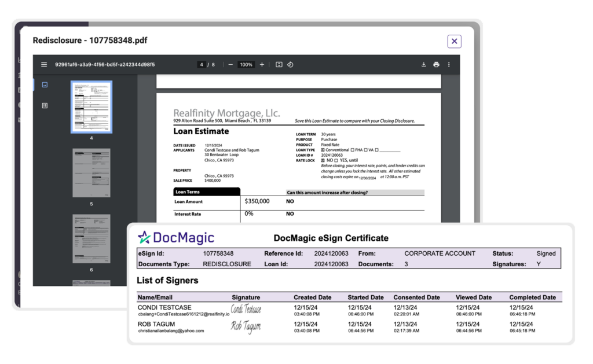Download the PDF file
This screenshot has width=593, height=364.
[x=423, y=65]
